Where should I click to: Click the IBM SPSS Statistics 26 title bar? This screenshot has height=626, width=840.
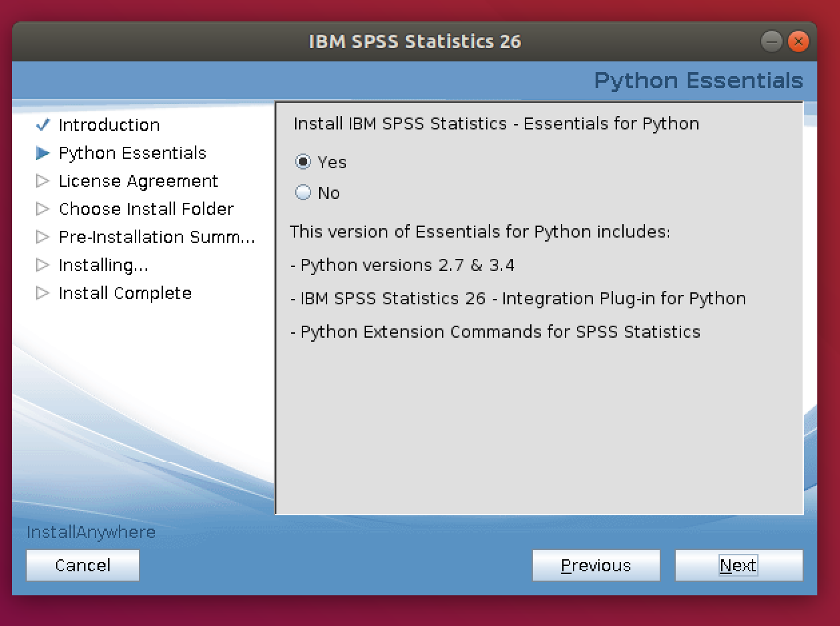tap(414, 41)
